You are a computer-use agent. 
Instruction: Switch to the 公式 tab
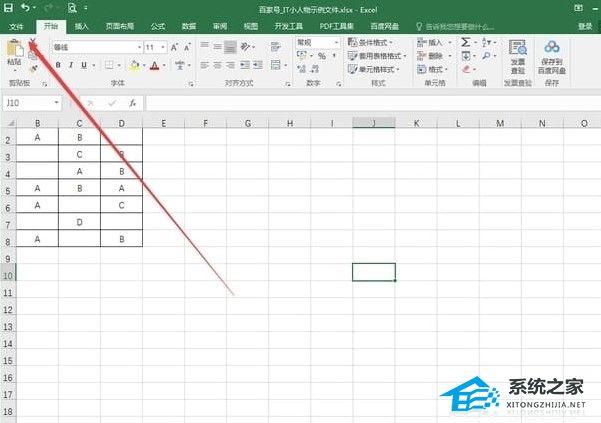tap(158, 26)
